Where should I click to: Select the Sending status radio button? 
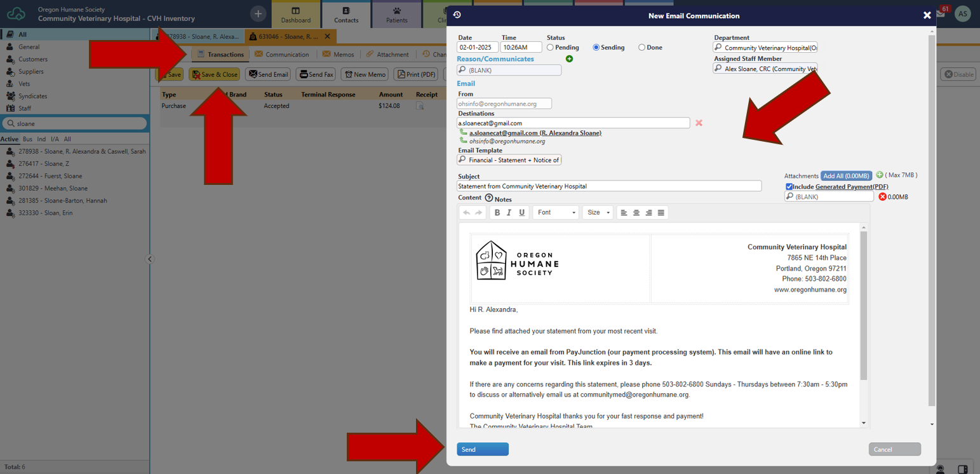pos(596,48)
